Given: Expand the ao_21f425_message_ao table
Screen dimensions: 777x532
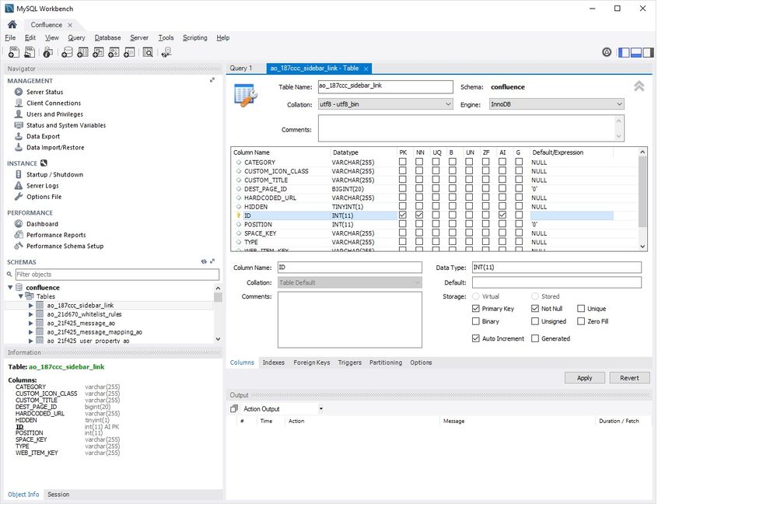Looking at the screenshot, I should [x=31, y=324].
